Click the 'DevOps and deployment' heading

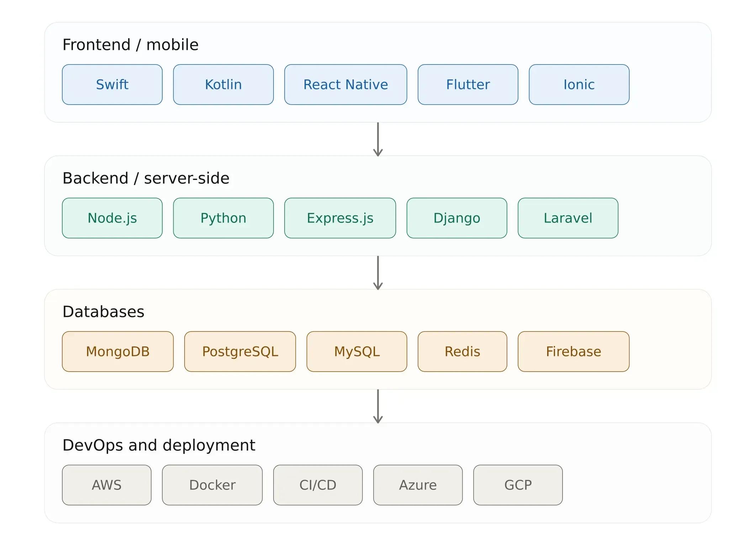159,445
